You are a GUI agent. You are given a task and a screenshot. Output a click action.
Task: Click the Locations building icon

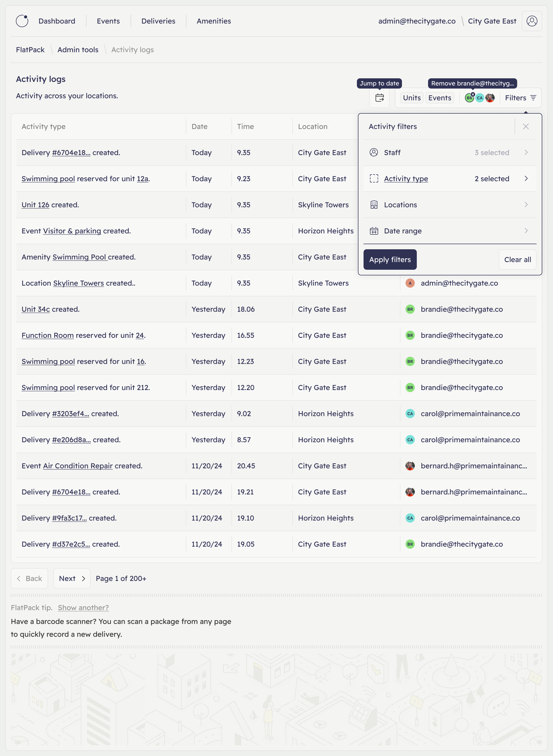pyautogui.click(x=374, y=204)
